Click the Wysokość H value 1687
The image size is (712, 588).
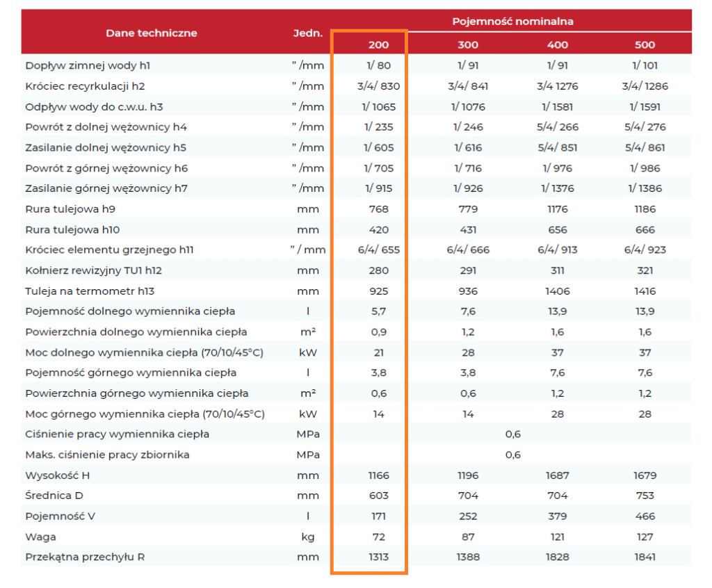[x=557, y=475]
